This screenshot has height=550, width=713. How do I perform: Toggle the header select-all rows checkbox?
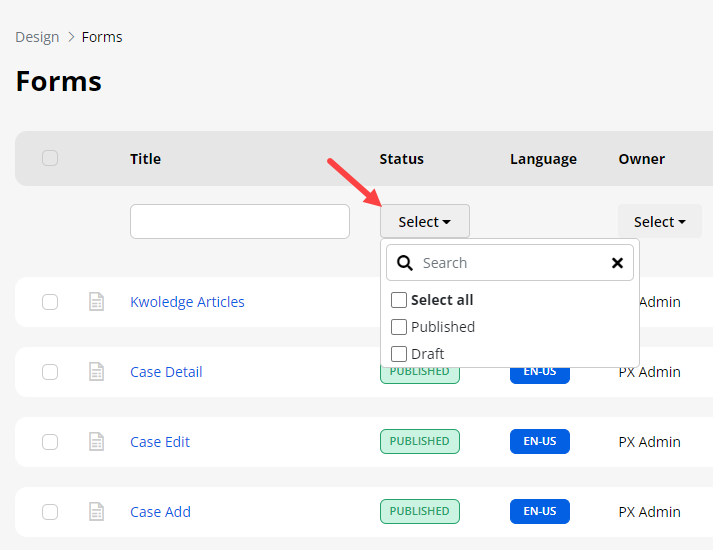50,158
